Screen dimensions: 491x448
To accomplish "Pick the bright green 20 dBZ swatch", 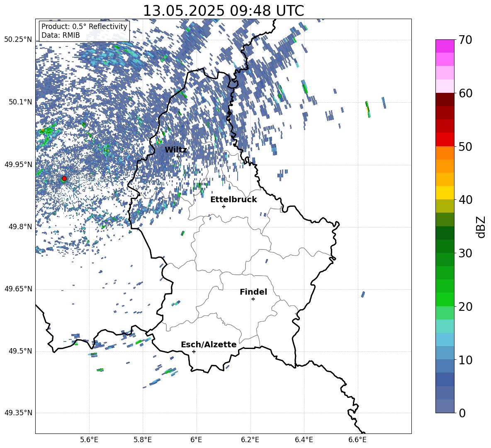I will 445,299.
